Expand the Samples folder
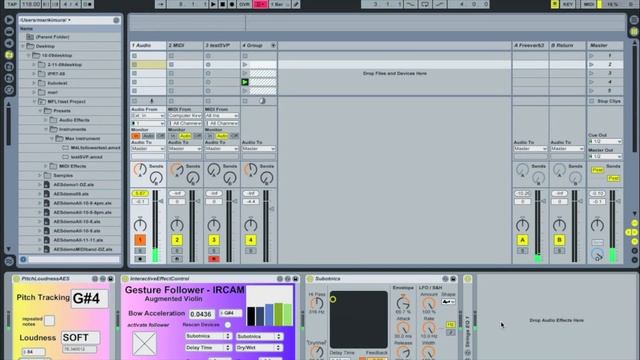The width and height of the screenshot is (640, 360). coord(40,175)
